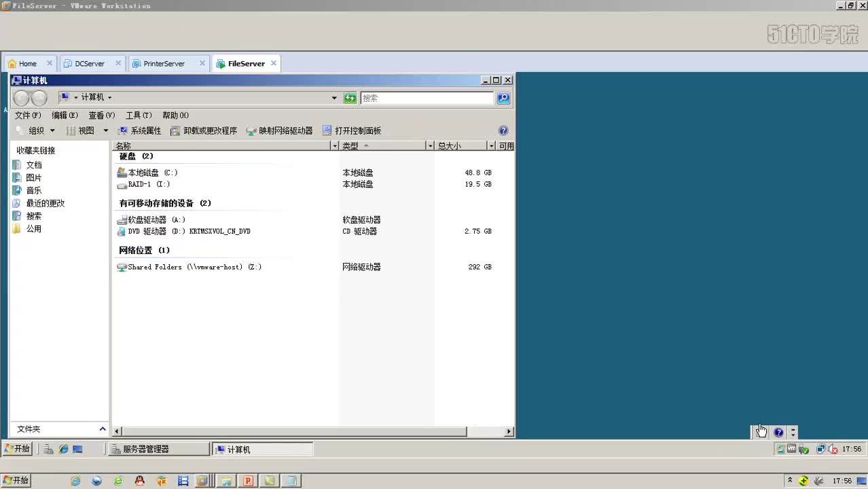Open the 帮助(H) menu
The width and height of the screenshot is (868, 489).
coord(175,115)
